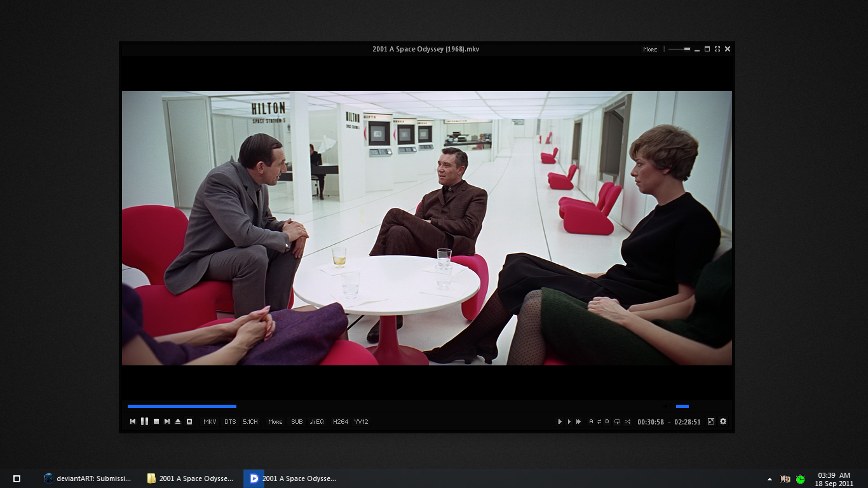The width and height of the screenshot is (868, 488).
Task: Open the playlist icon
Action: [x=189, y=421]
